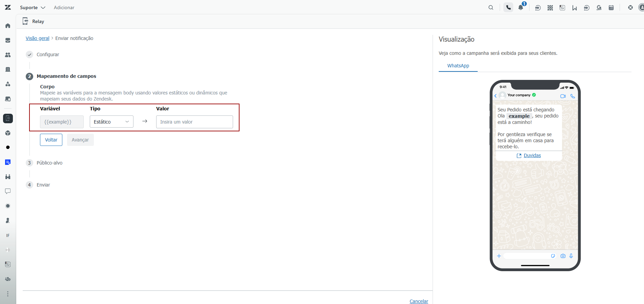The image size is (644, 304).
Task: Open the WhatsApp app icon in sidebar
Action: point(8,264)
